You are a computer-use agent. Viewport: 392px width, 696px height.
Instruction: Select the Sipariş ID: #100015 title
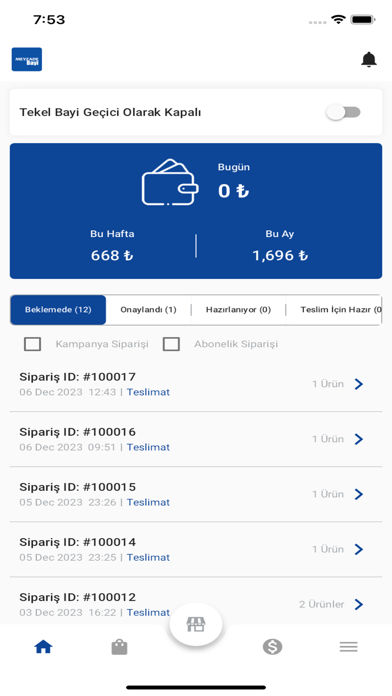coord(78,487)
